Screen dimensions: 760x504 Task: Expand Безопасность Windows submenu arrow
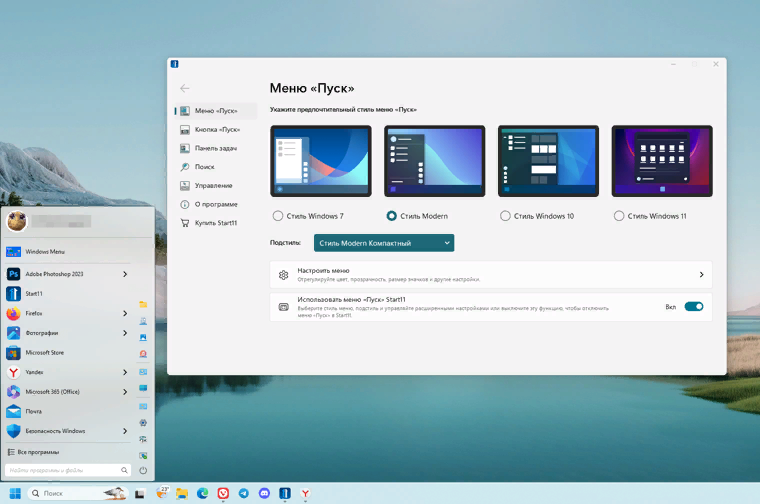[x=125, y=431]
